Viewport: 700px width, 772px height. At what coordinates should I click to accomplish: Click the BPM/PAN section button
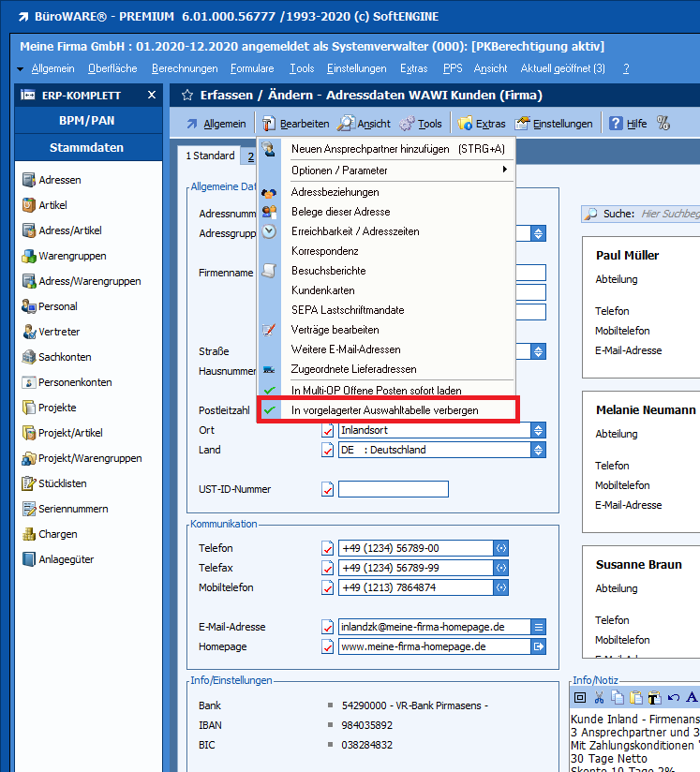pos(86,121)
